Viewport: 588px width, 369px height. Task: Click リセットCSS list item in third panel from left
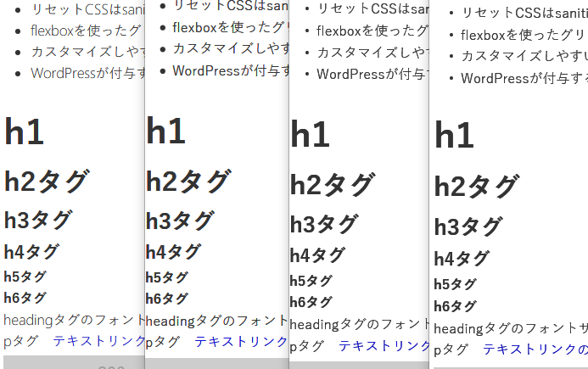373,9
